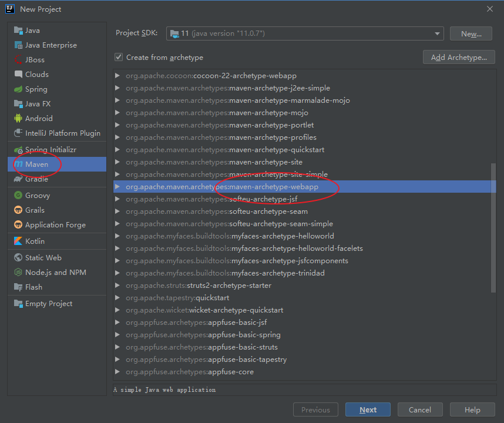The image size is (504, 423).
Task: Click the Application Forge icon
Action: (18, 224)
